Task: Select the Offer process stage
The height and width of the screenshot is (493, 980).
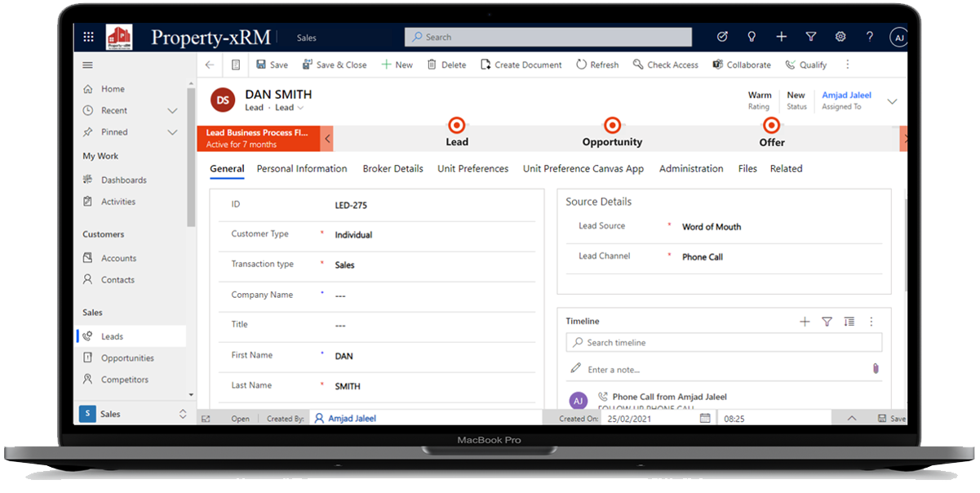Action: click(x=771, y=134)
